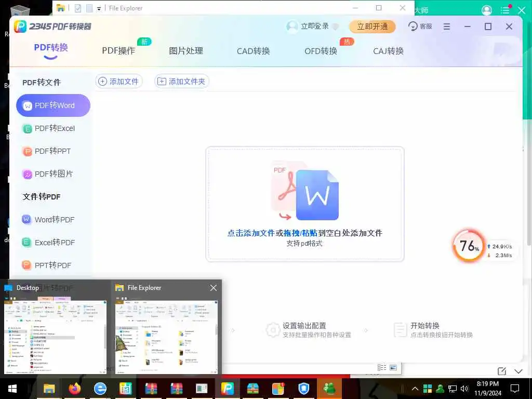Select the OFD转换 tab
Screen dimensions: 532x399
click(321, 51)
